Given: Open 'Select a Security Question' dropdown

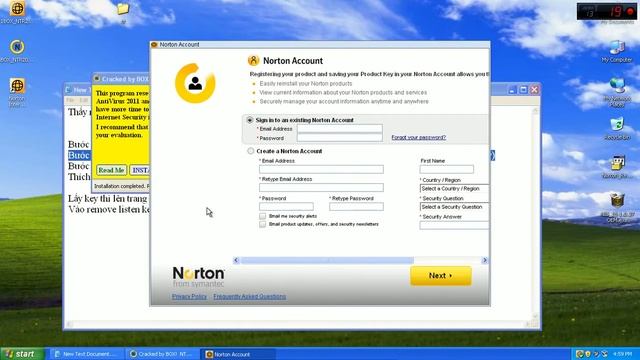Looking at the screenshot, I should pos(454,207).
